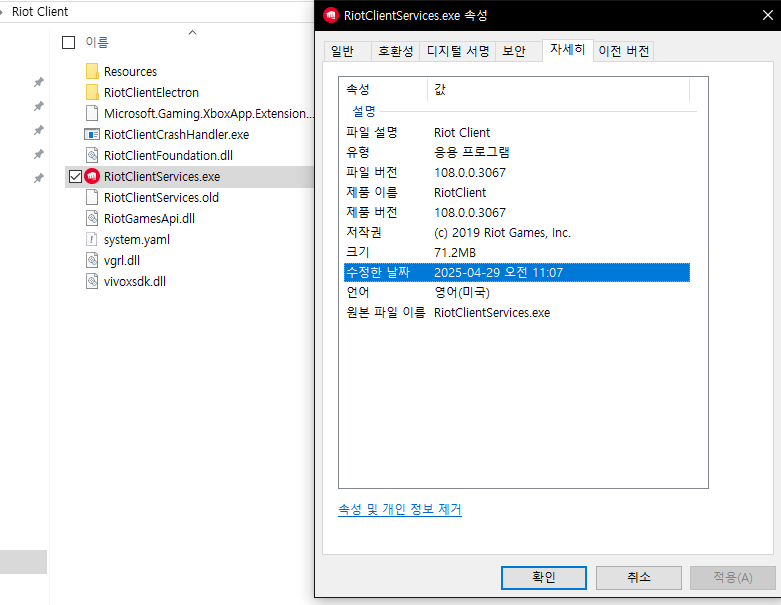Open the 디지털 서명 tab
The height and width of the screenshot is (605, 781).
tap(458, 51)
